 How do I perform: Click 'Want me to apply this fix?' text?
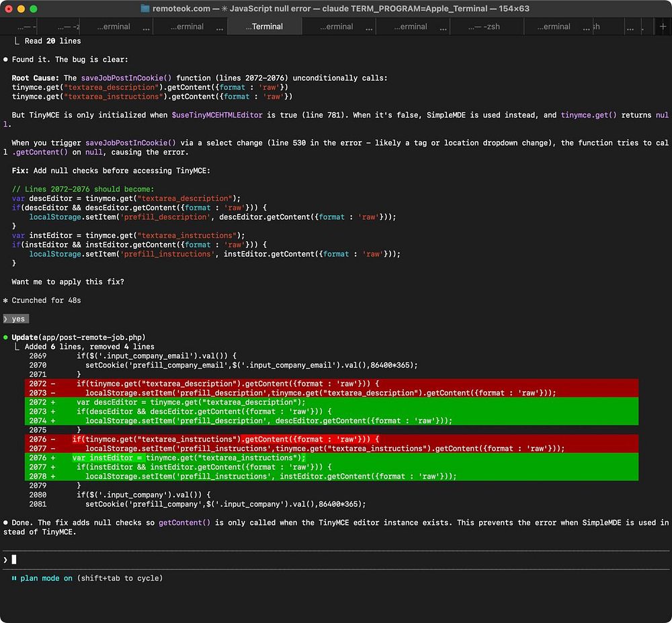pyautogui.click(x=68, y=282)
